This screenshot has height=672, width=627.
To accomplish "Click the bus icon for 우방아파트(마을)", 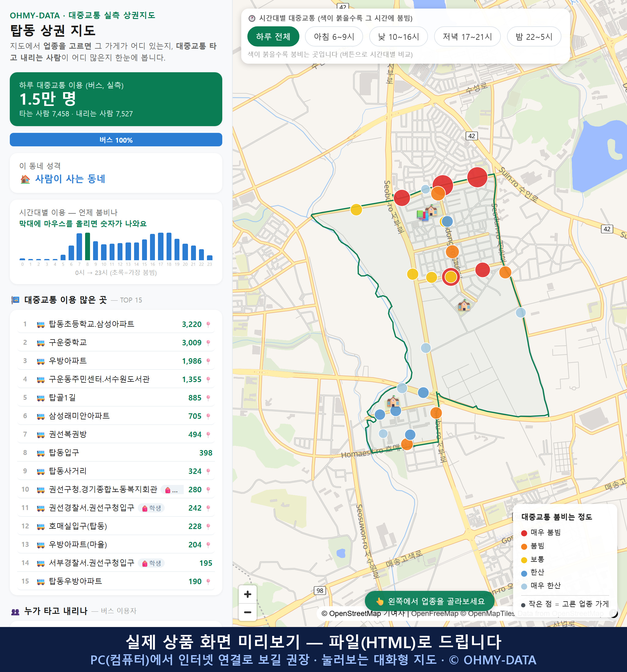I will click(x=40, y=545).
